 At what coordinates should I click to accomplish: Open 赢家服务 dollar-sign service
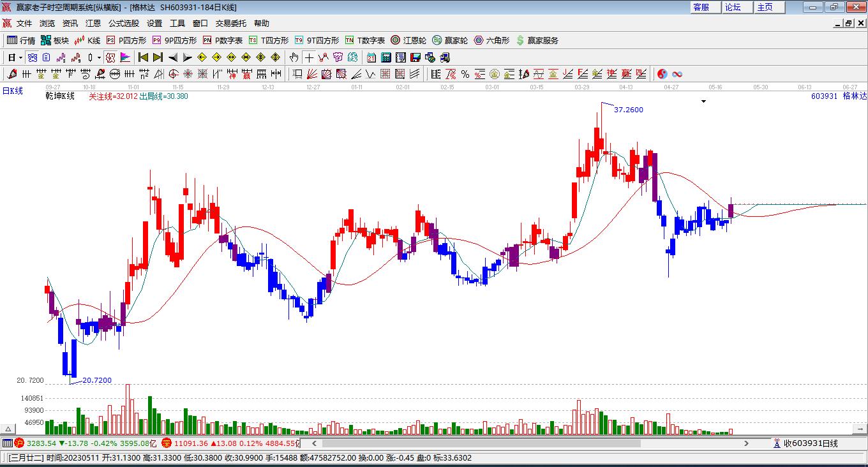pos(537,40)
